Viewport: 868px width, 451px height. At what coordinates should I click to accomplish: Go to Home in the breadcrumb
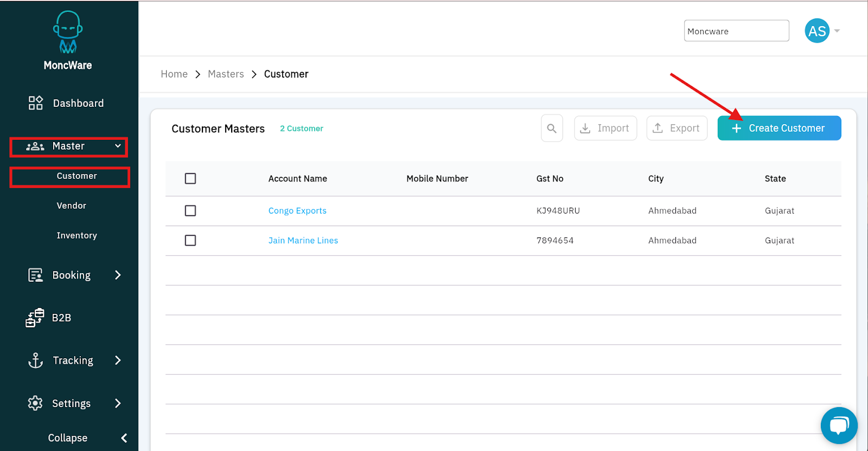pos(174,74)
